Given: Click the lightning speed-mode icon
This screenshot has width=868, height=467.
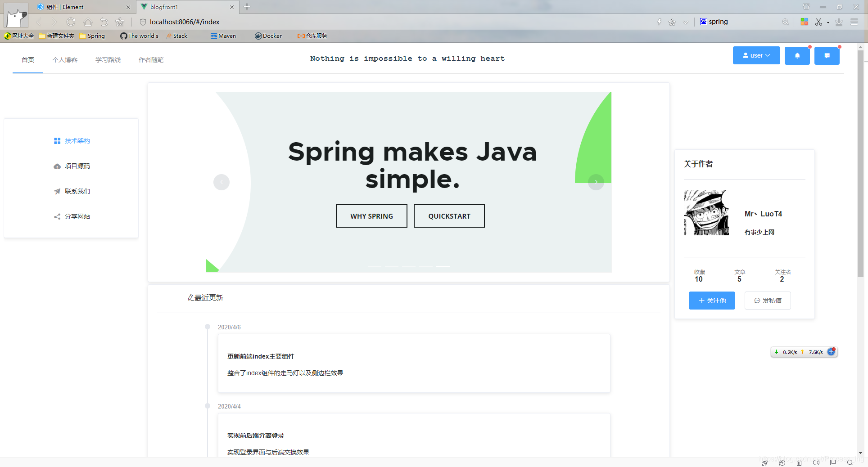Looking at the screenshot, I should coord(659,22).
